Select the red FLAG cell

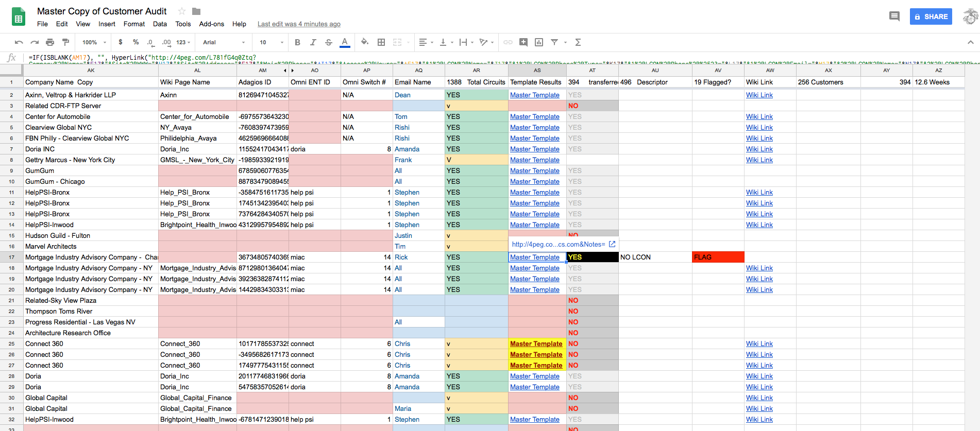point(718,257)
